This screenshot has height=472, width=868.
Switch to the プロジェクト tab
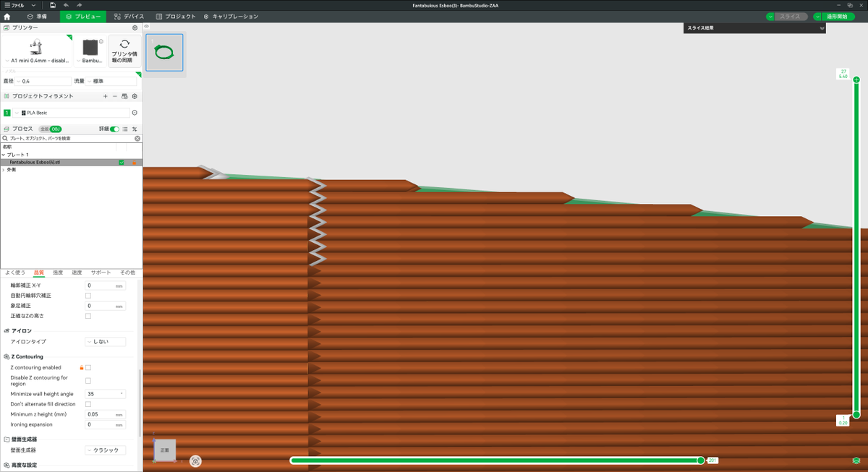pos(176,16)
